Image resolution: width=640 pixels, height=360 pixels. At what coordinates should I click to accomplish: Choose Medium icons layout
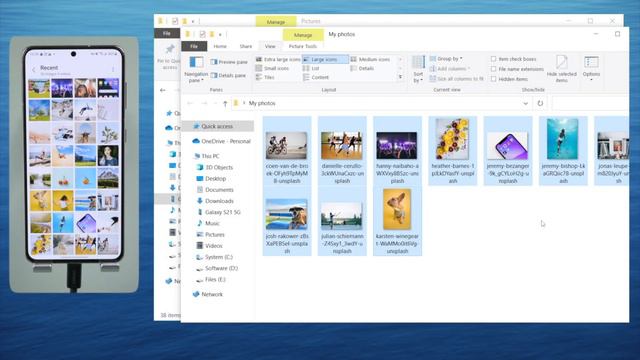coord(371,60)
